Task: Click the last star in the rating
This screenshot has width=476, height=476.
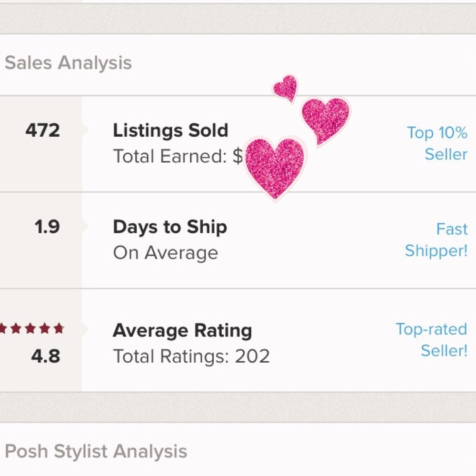Action: [59, 329]
